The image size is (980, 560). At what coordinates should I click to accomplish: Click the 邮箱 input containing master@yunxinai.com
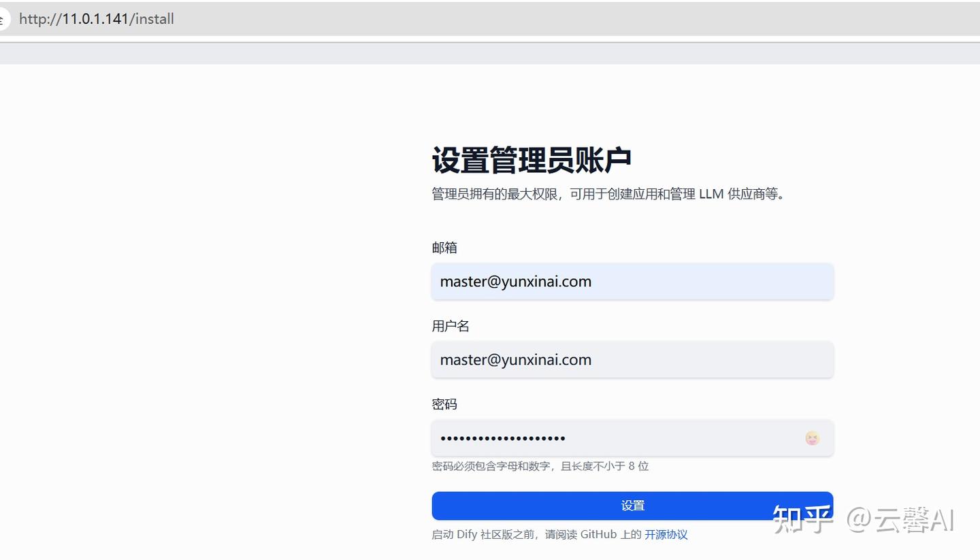tap(632, 281)
